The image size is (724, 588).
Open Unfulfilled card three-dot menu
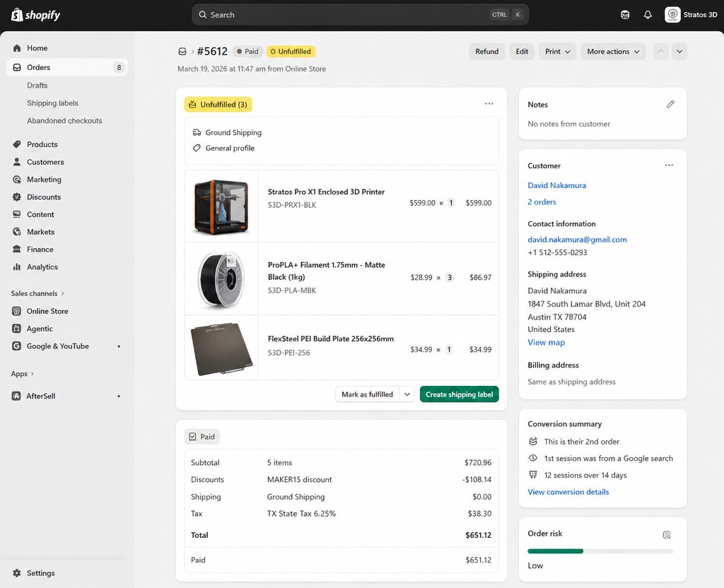(489, 104)
